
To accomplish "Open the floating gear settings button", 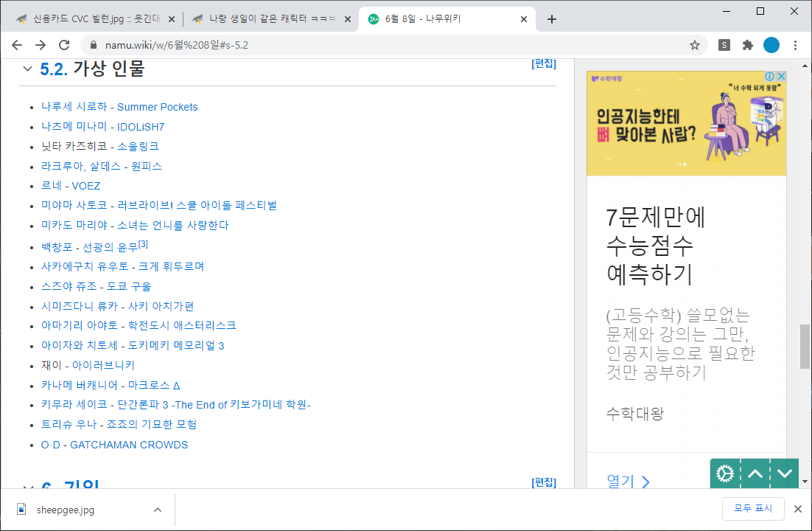I will 725,473.
